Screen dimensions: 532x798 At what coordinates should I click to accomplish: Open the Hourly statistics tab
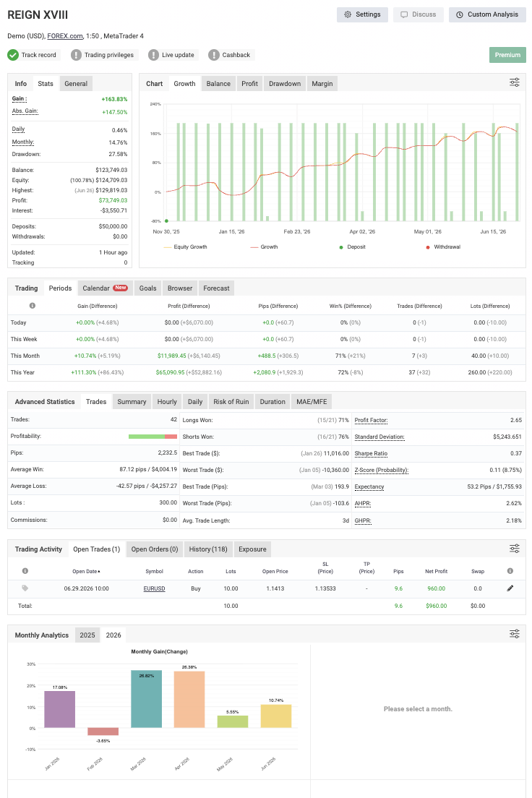pos(167,402)
